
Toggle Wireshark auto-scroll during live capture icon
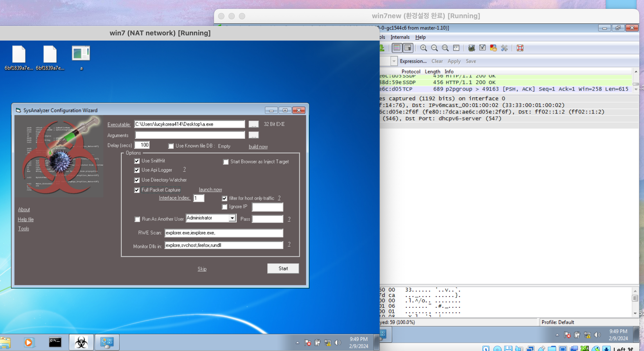click(x=408, y=48)
